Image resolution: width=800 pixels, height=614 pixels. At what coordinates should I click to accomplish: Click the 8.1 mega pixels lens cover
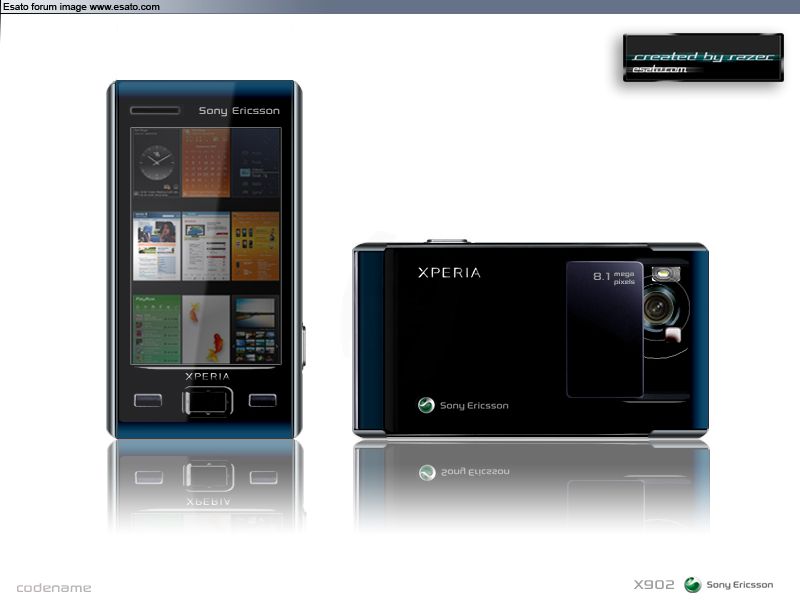tap(604, 328)
